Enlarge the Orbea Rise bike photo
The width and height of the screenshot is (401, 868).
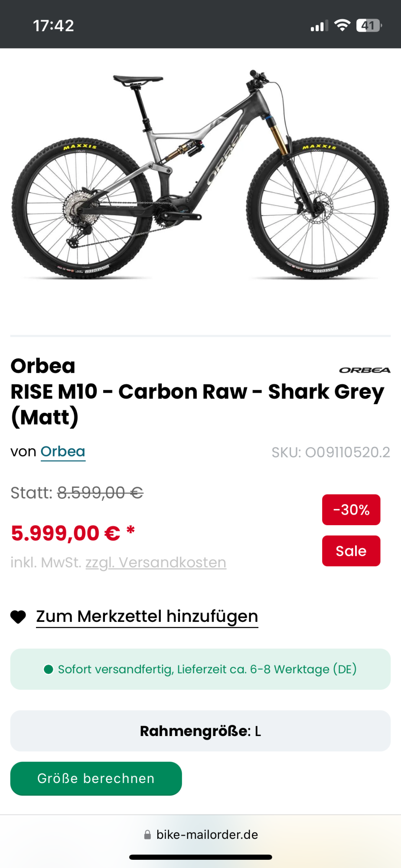pyautogui.click(x=200, y=174)
